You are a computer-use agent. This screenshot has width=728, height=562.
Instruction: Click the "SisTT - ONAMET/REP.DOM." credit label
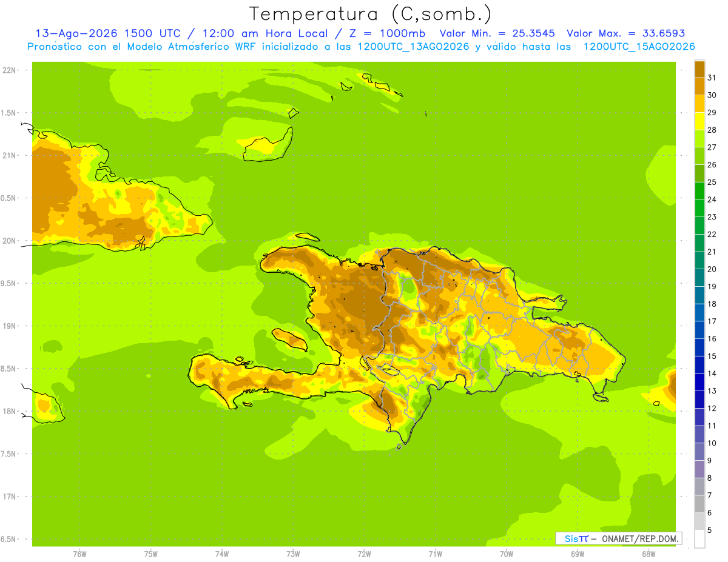point(618,538)
